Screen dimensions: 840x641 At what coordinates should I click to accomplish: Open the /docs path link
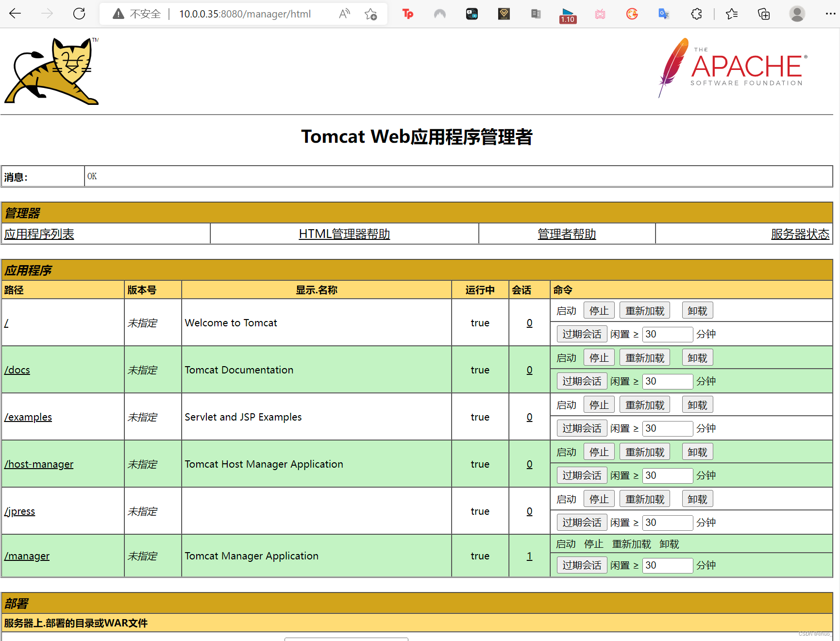click(17, 370)
